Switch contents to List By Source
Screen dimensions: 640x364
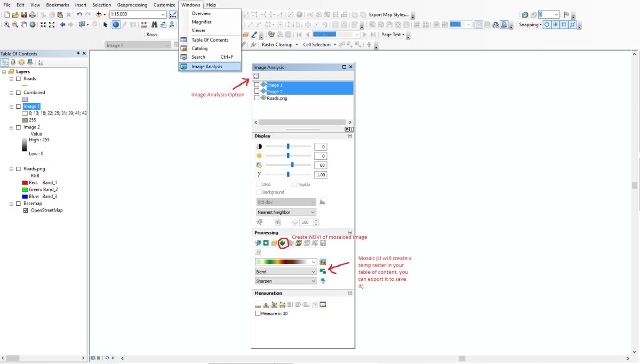13,62
